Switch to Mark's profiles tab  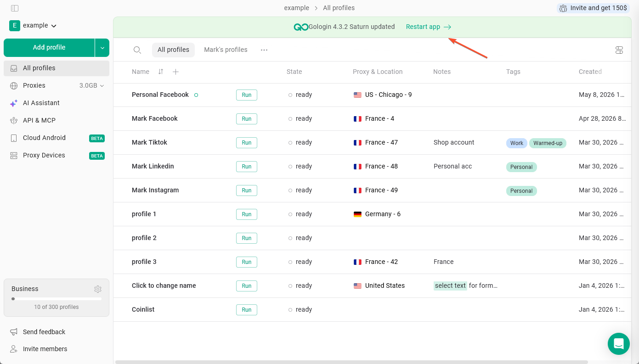[x=226, y=50]
